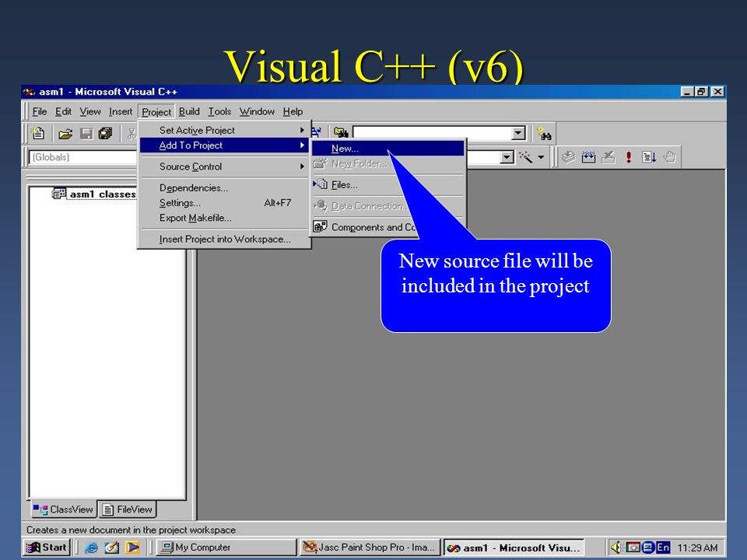Click the Windows Start button
The width and height of the screenshot is (747, 560).
click(x=46, y=548)
